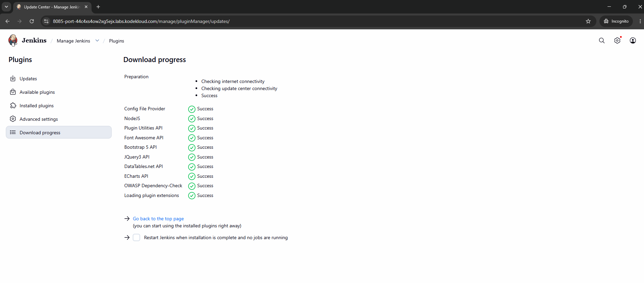Click success icon for Font Awesome API
Viewport: 644px width, 283px height.
(192, 138)
